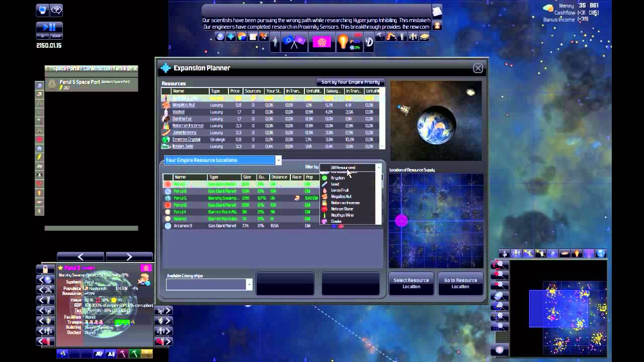
Task: Open the galaxy map globe icon in top toolbar
Action: click(220, 37)
